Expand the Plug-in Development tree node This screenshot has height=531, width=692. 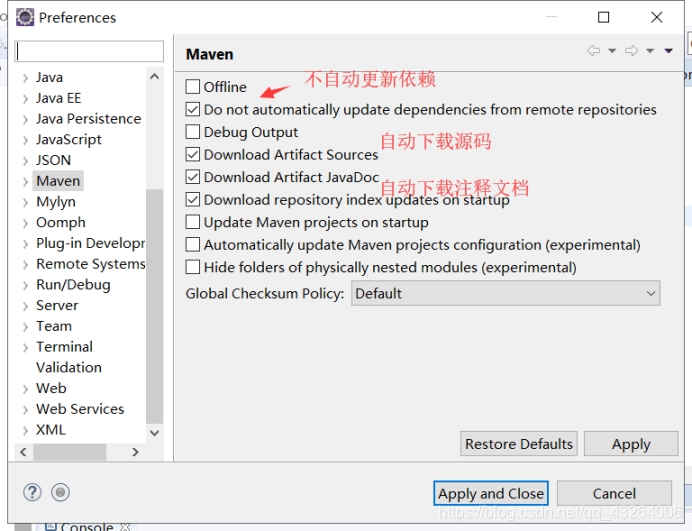pyautogui.click(x=26, y=244)
